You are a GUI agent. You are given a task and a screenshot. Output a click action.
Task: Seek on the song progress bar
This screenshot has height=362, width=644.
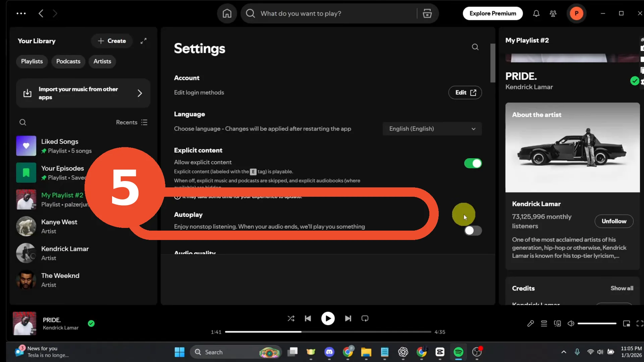[328, 332]
